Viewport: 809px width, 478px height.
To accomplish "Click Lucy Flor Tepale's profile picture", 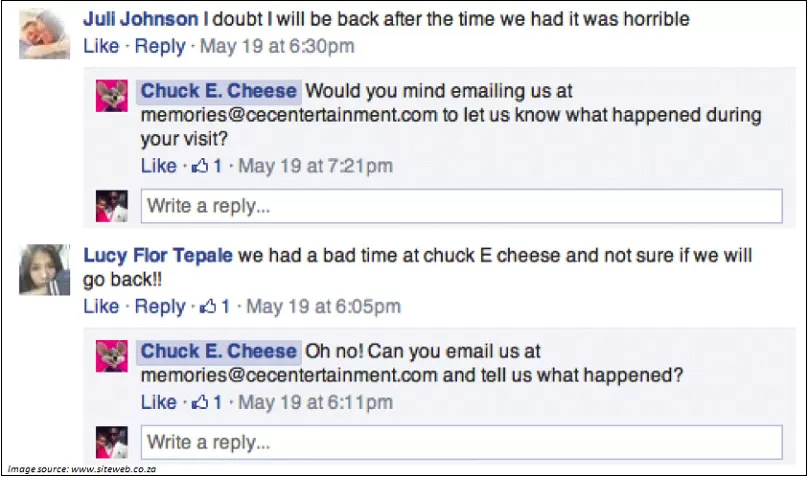I will click(x=43, y=269).
